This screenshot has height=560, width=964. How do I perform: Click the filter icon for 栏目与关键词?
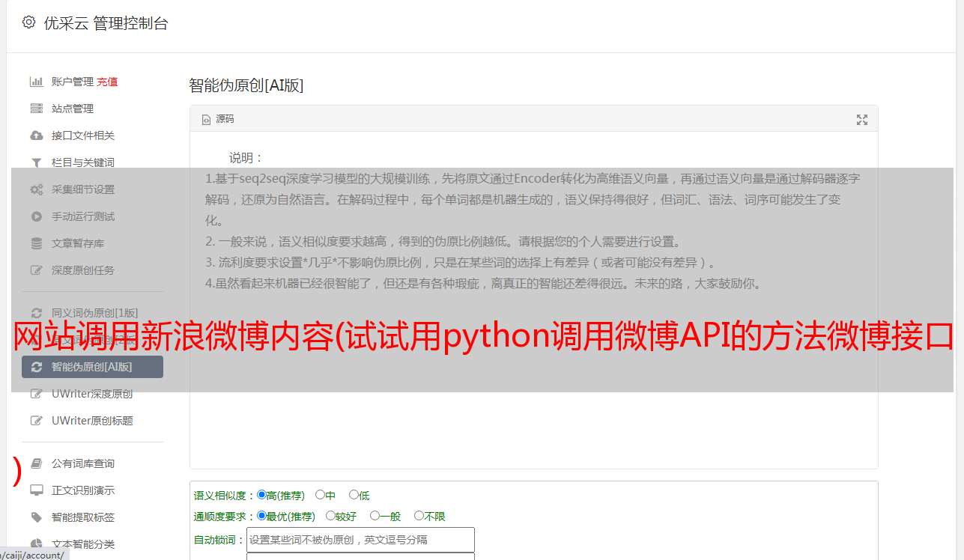(36, 162)
